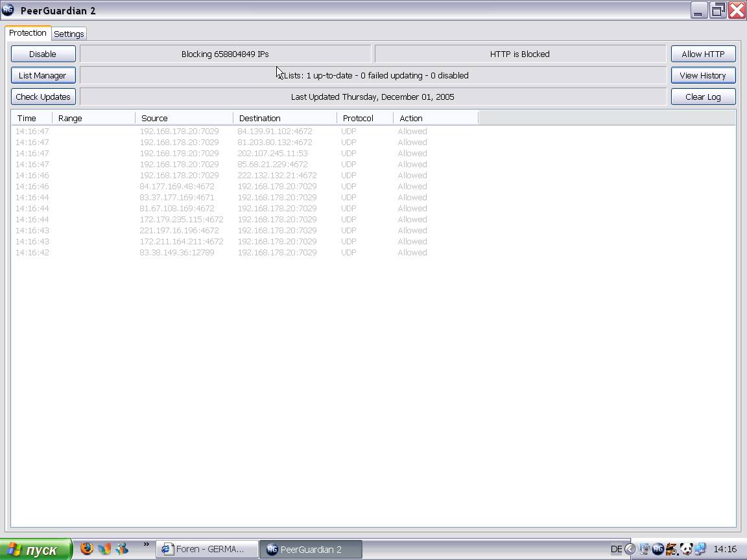The image size is (747, 560).
Task: Open View History
Action: pyautogui.click(x=703, y=75)
